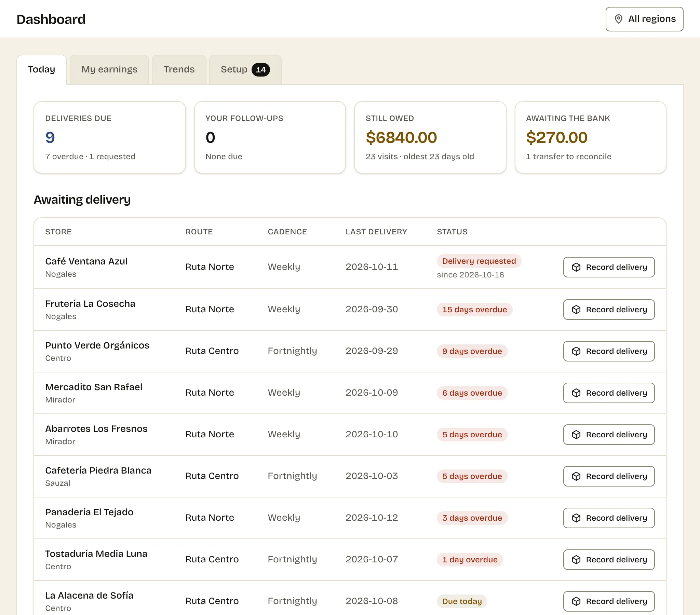Click package icon in Panadería El Tejado row
Screen dimensions: 700x615
[x=576, y=518]
